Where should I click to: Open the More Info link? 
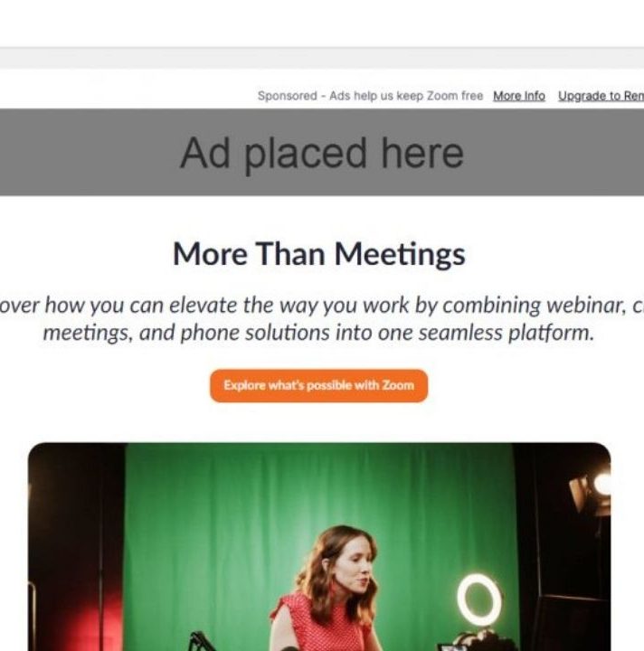(x=518, y=96)
